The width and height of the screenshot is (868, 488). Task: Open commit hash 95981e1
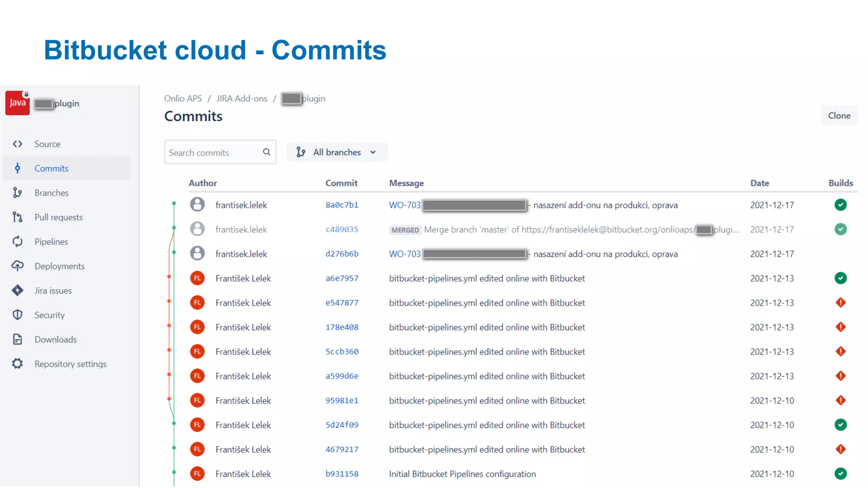(342, 400)
